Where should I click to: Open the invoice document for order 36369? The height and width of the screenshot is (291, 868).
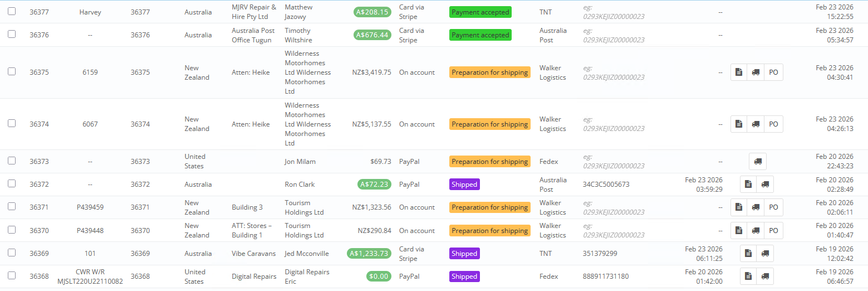click(x=748, y=254)
